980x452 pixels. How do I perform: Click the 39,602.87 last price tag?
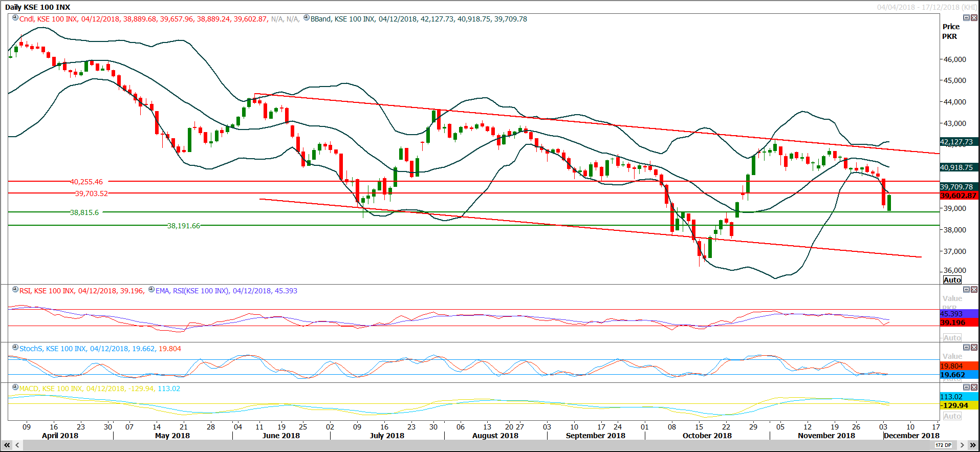click(959, 196)
